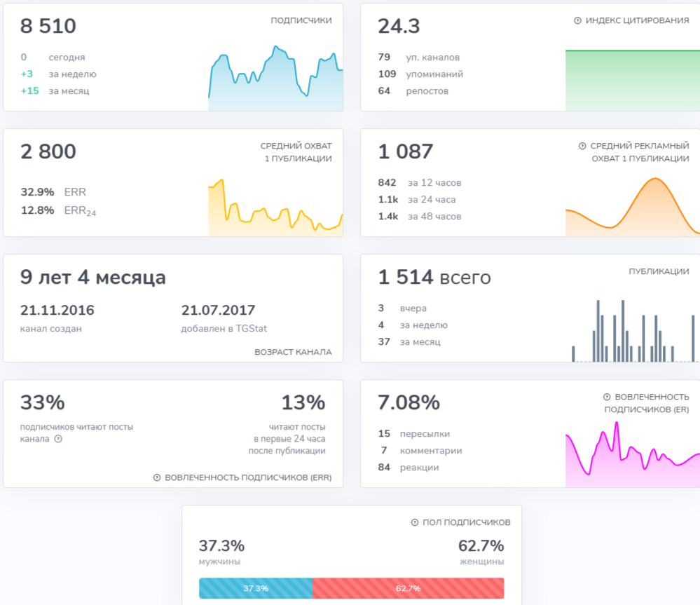Click the yellow average reach chart

[x=275, y=208]
